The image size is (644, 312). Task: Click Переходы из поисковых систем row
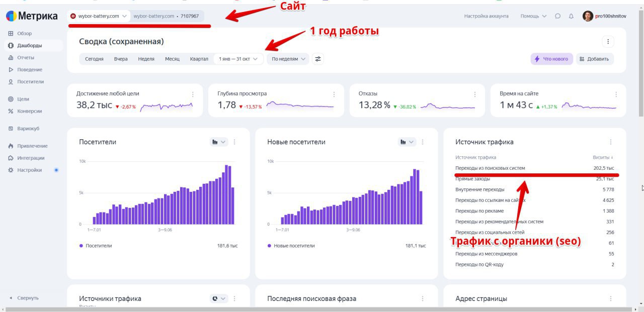pos(534,168)
